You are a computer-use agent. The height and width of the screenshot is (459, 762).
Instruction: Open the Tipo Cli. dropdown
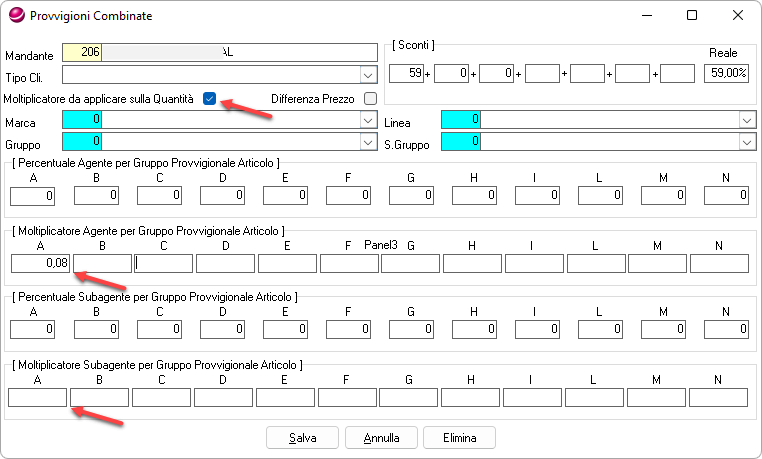368,75
